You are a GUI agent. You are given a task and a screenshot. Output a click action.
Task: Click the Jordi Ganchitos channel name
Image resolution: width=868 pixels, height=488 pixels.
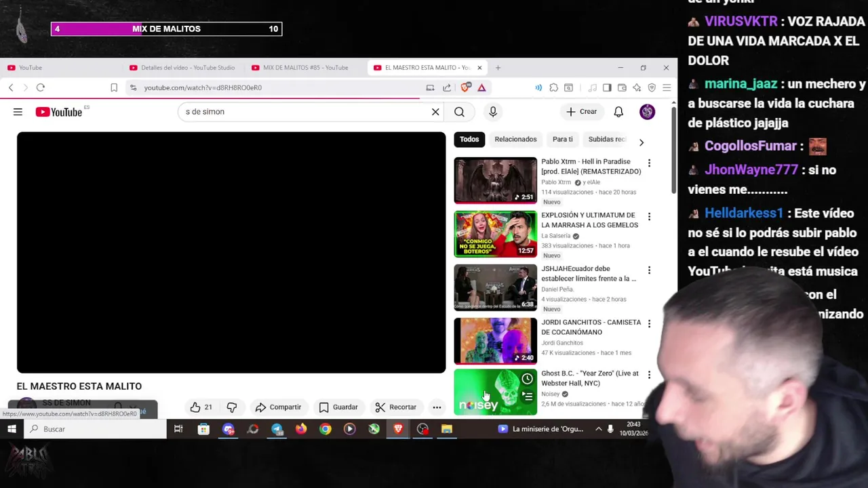pyautogui.click(x=562, y=343)
